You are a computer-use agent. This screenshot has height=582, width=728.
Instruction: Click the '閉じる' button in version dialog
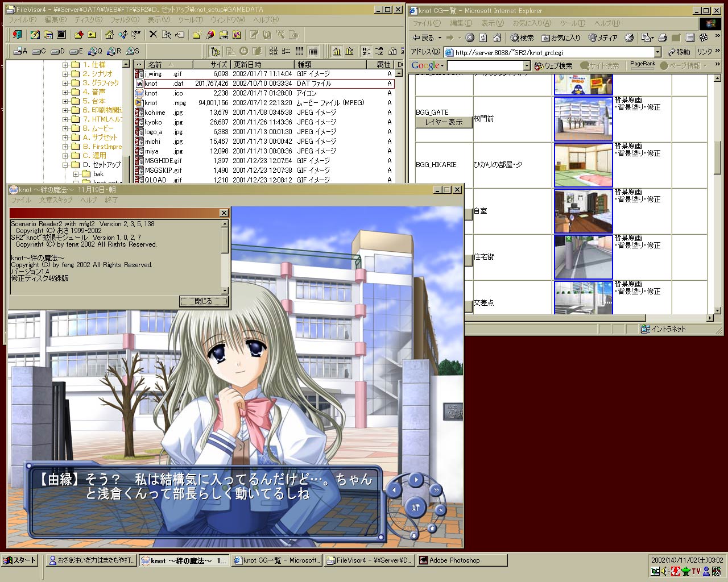click(x=203, y=301)
